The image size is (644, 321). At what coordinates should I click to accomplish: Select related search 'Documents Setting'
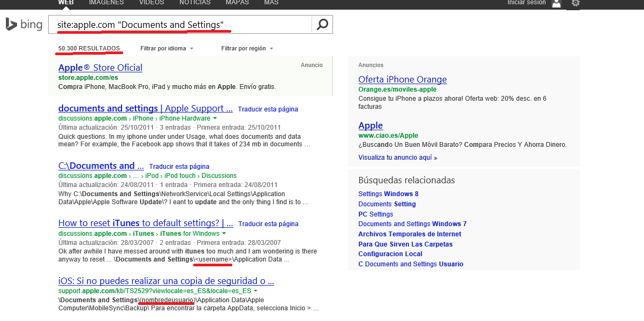[x=387, y=204]
